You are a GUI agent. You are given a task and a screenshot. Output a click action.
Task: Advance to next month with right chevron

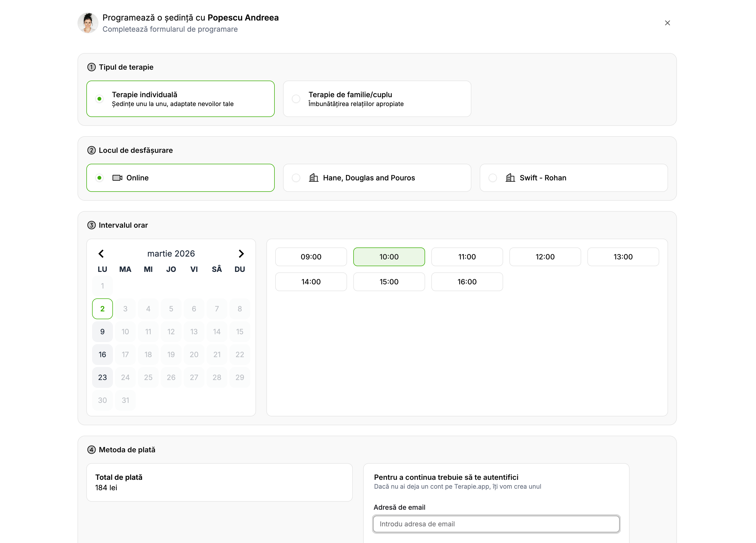(x=241, y=254)
